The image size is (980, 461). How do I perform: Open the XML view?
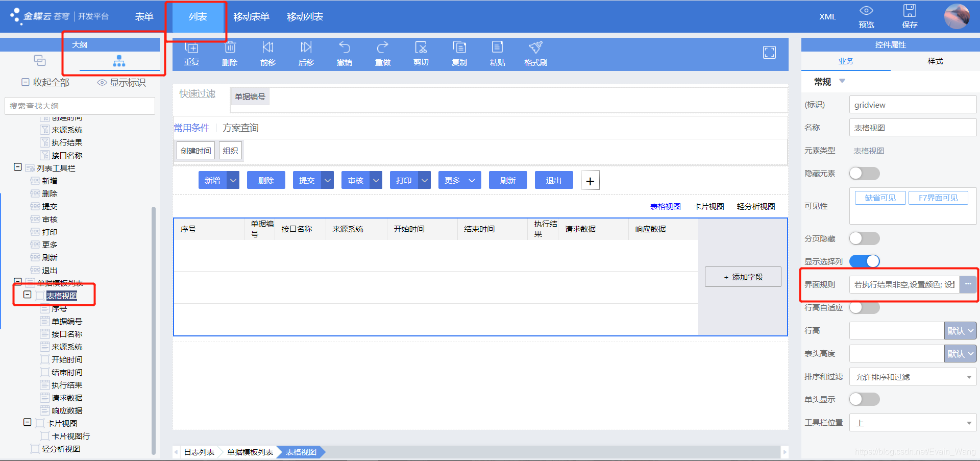coord(827,17)
